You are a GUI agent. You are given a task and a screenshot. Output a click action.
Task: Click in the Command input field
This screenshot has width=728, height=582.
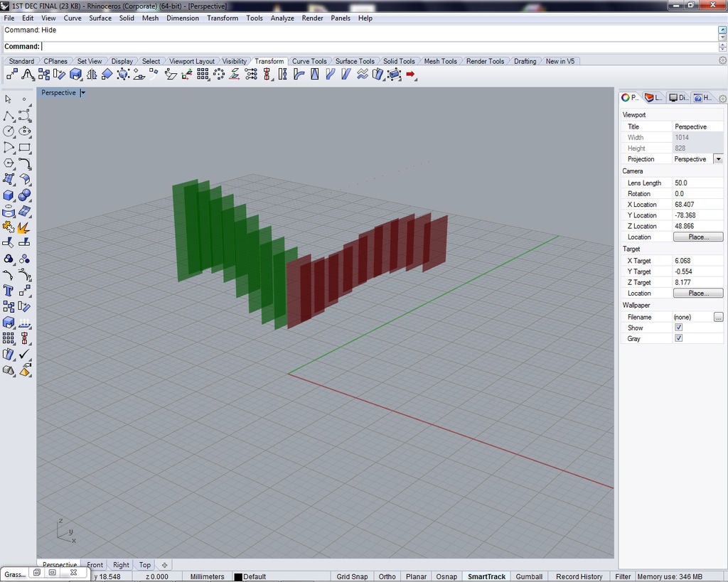click(378, 46)
